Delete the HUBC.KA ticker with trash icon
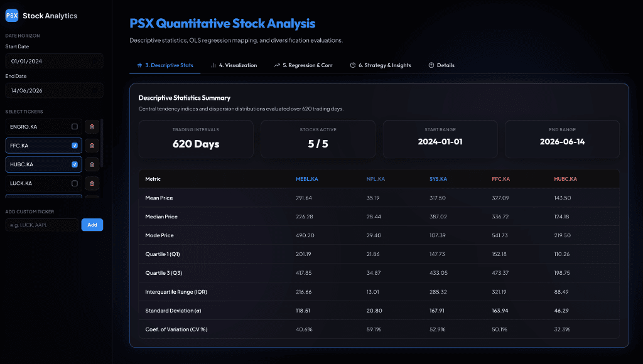This screenshot has width=643, height=364. (92, 164)
